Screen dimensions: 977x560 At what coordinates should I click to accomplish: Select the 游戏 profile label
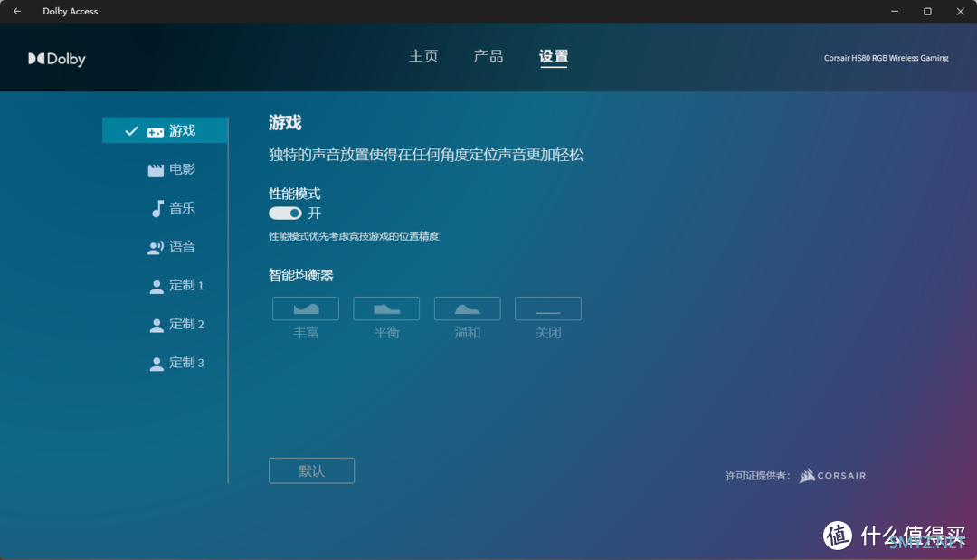coord(183,131)
